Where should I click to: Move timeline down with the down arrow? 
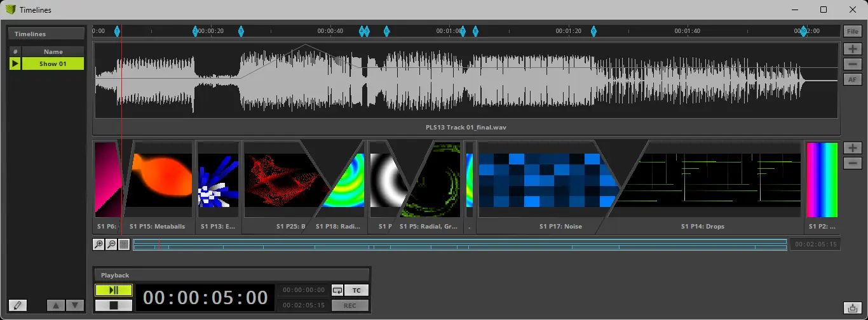click(75, 305)
